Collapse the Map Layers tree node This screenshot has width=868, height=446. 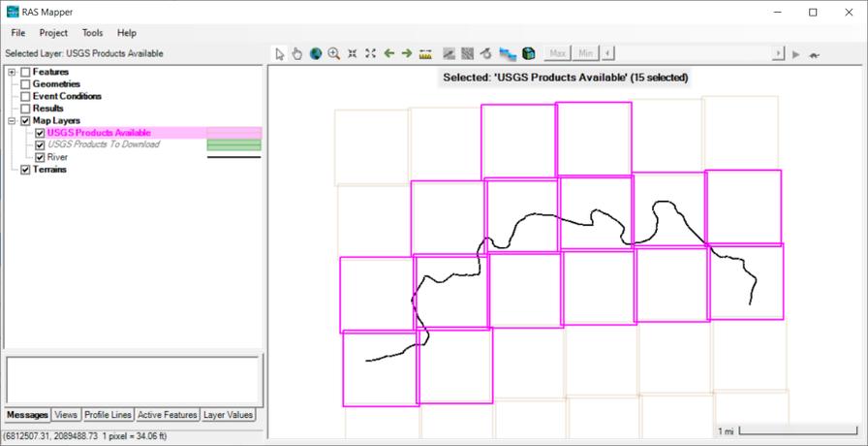click(x=12, y=121)
